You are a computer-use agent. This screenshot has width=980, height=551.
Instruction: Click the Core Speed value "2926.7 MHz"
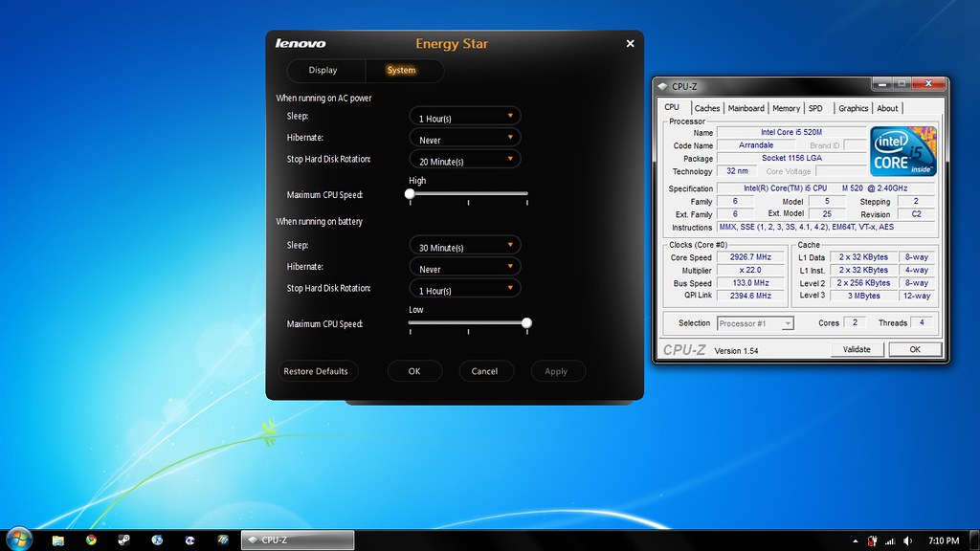750,257
